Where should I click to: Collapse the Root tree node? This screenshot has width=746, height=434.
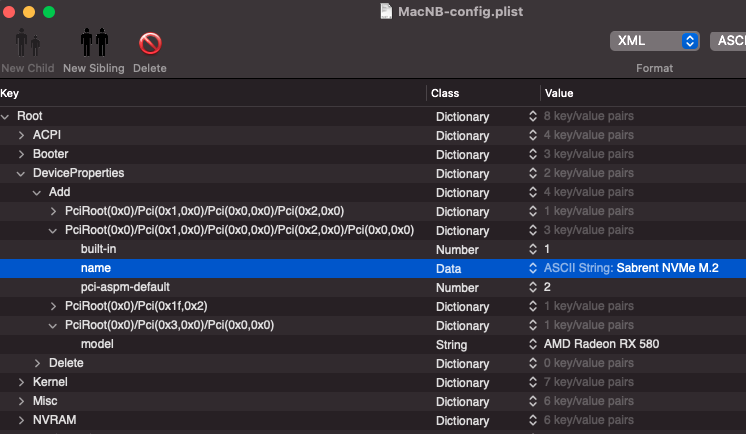(6, 116)
